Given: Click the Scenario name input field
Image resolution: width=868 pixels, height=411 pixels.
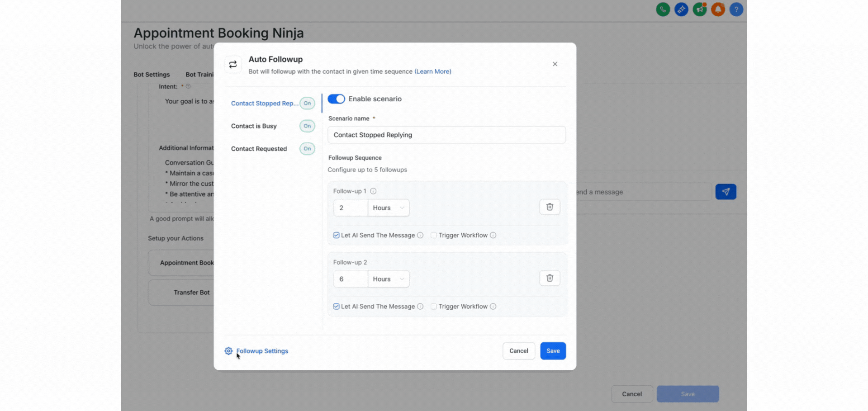Looking at the screenshot, I should click(x=446, y=135).
